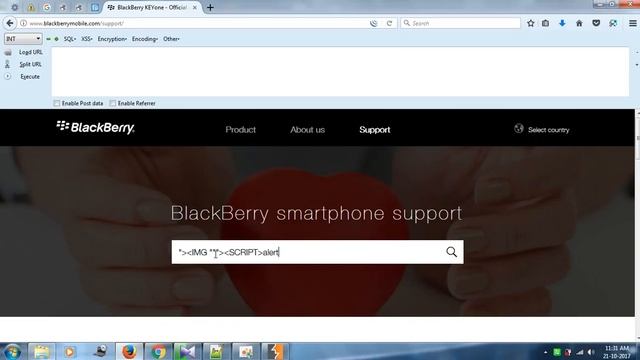Bookmark this page with the star
Image resolution: width=640 pixels, height=360 pixels.
coord(531,23)
